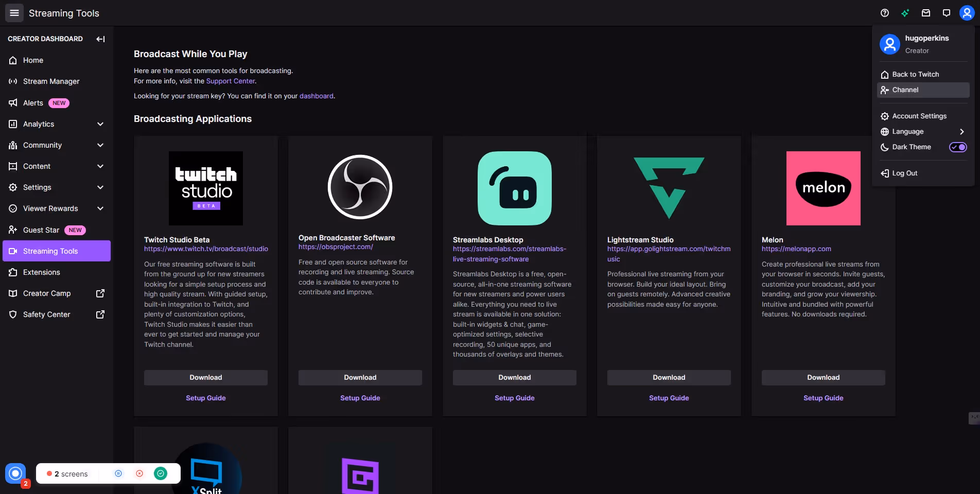Viewport: 980px width, 494px height.
Task: Open the Lightstream Studio Setup Guide
Action: [x=669, y=398]
